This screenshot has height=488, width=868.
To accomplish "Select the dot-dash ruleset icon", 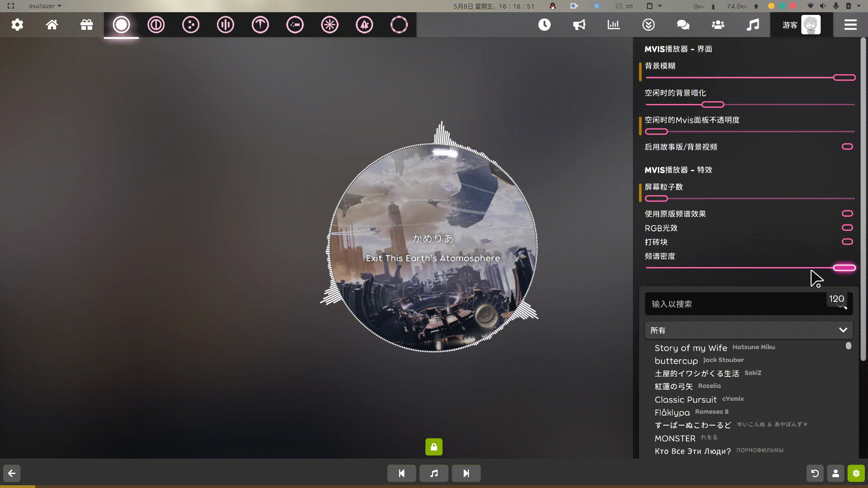I will [x=295, y=24].
